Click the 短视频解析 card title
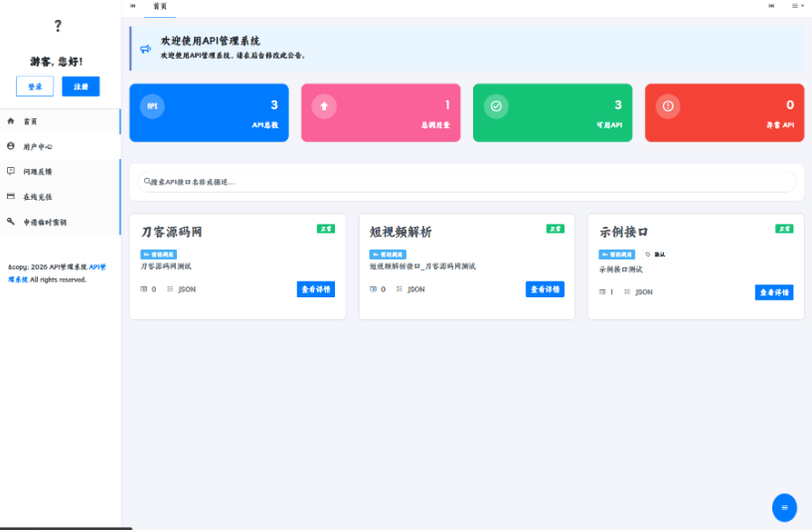Screen dimensions: 812x530 coord(401,232)
